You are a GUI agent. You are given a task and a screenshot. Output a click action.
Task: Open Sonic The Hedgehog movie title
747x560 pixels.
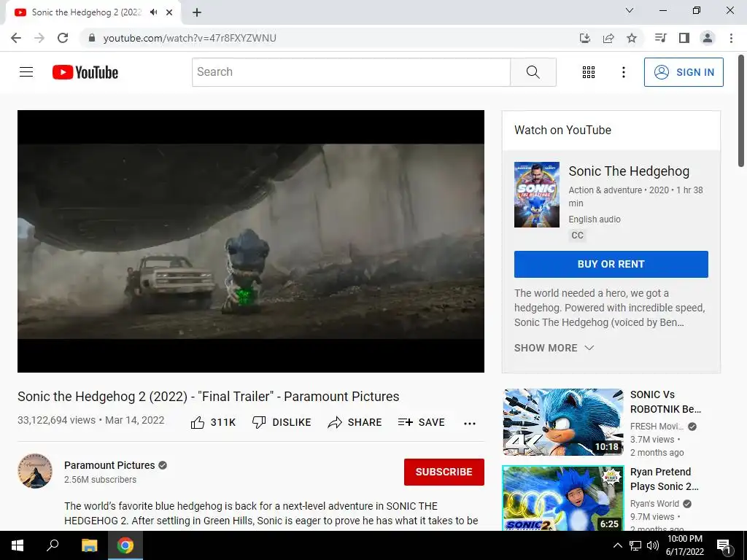point(629,171)
